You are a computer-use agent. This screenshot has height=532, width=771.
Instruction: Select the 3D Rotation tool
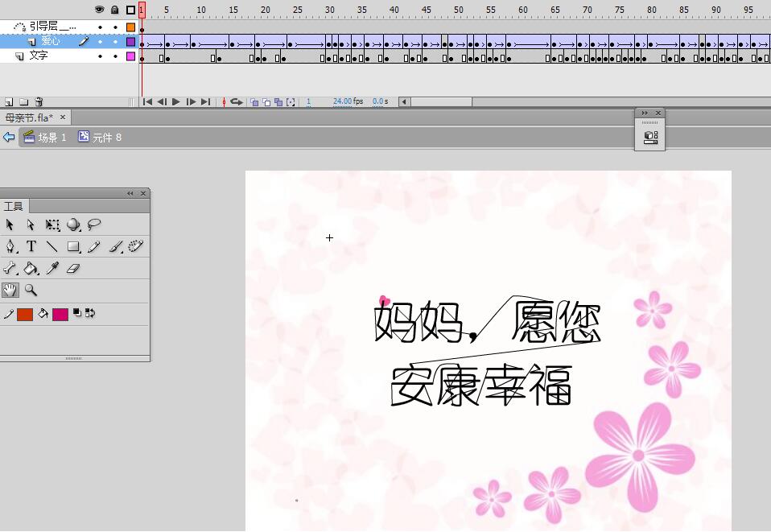(74, 225)
